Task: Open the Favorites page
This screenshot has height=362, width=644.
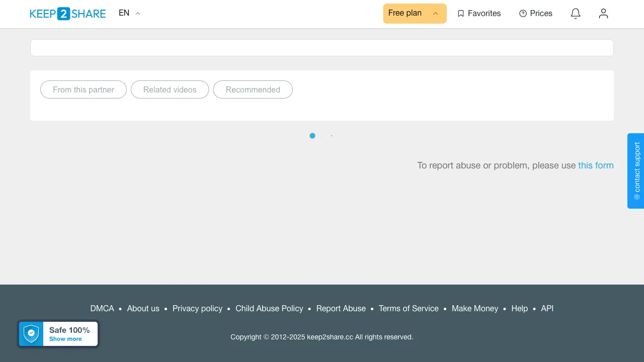Action: (479, 14)
